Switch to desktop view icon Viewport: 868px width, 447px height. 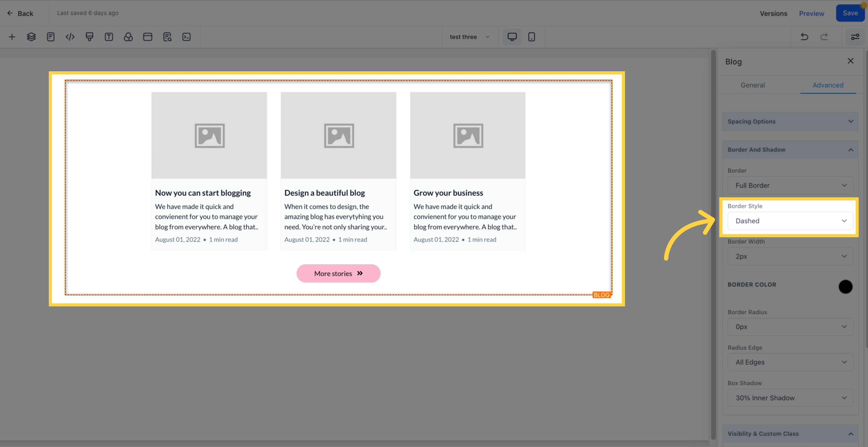[512, 37]
